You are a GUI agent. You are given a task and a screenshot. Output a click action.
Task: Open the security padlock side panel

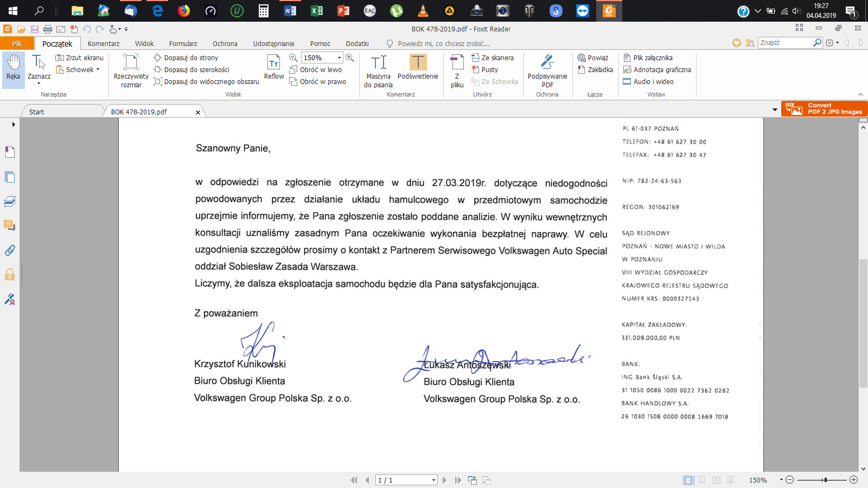10,274
